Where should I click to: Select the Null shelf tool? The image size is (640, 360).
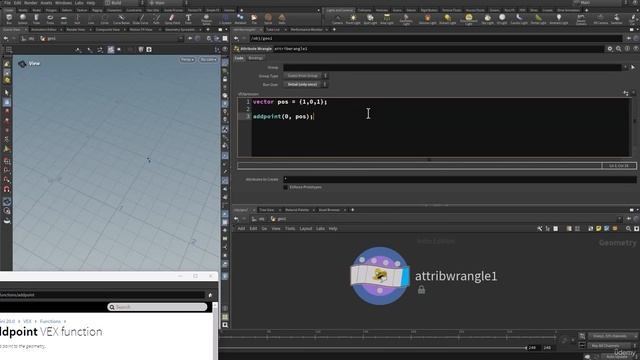(x=77, y=19)
